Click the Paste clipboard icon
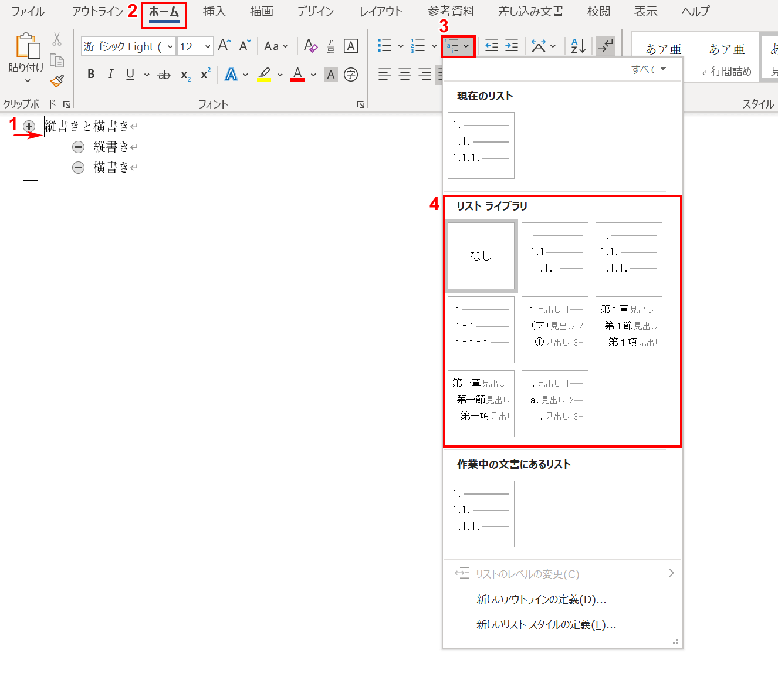Viewport: 778px width, 700px height. [x=28, y=46]
